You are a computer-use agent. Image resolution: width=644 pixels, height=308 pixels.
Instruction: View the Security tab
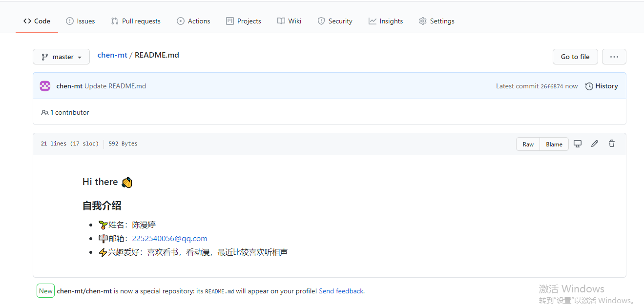point(335,21)
